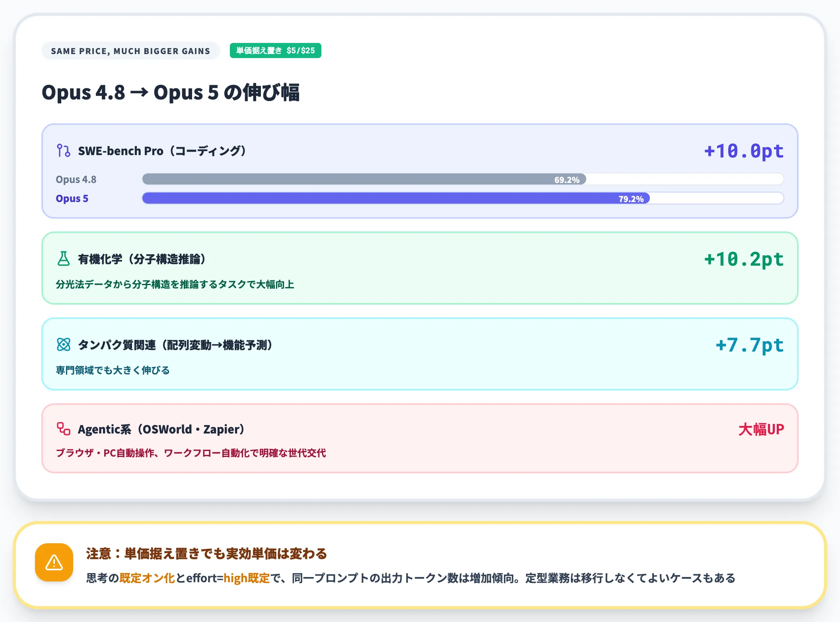This screenshot has width=840, height=622.
Task: Click the highlighted high既定 text
Action: [x=247, y=578]
